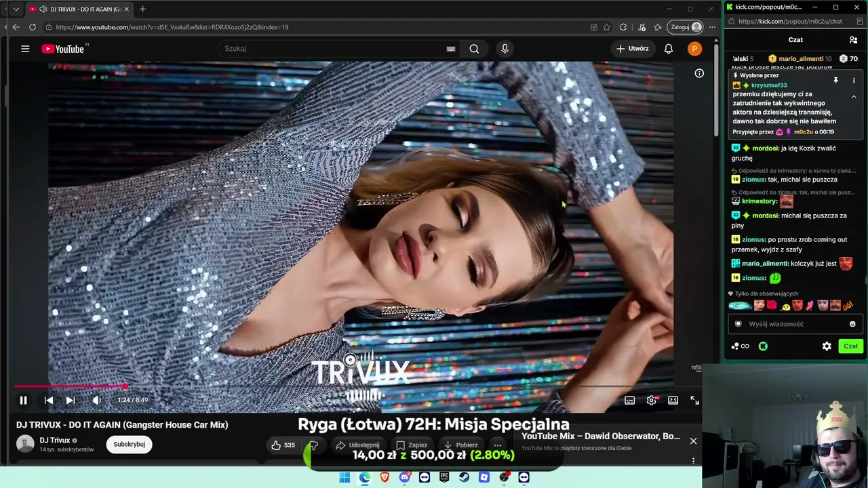The image size is (868, 488).
Task: Toggle theater mode in the player
Action: 673,401
